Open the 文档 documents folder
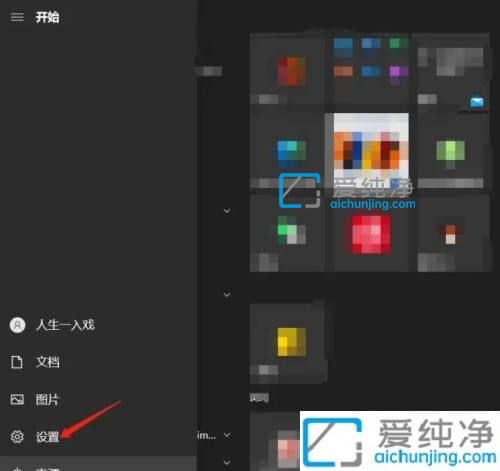 click(x=35, y=362)
